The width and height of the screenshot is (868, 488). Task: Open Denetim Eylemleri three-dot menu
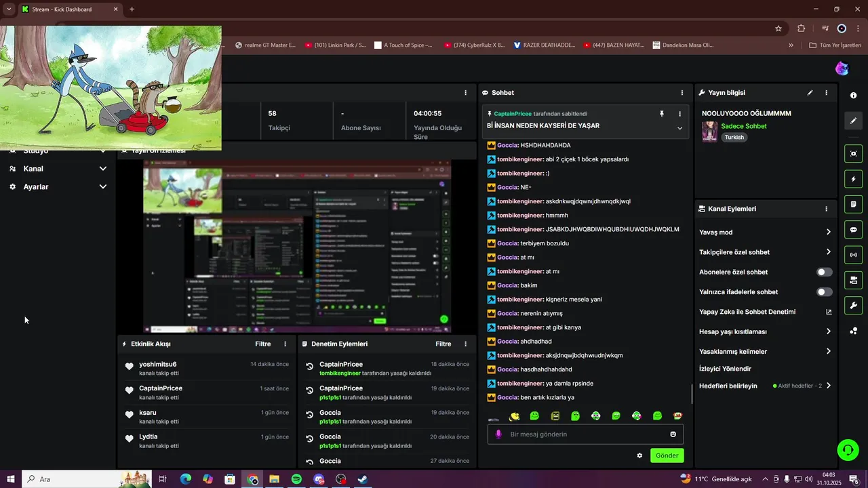[x=465, y=344]
